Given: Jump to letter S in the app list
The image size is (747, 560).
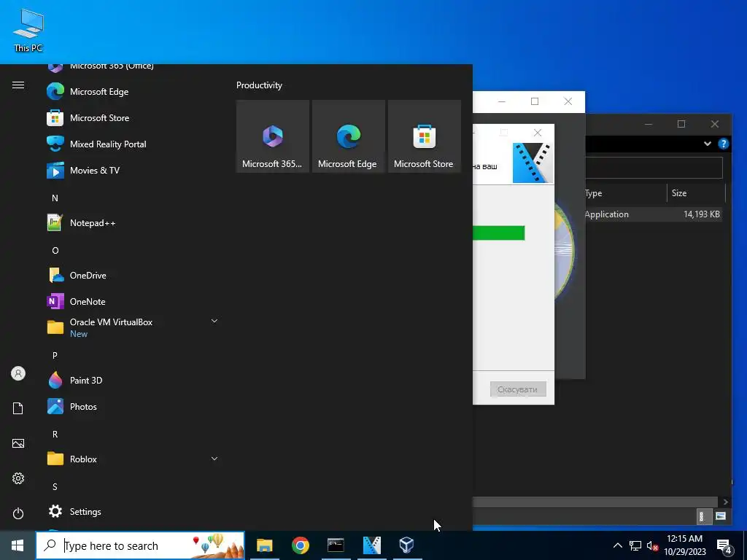Looking at the screenshot, I should (x=55, y=486).
